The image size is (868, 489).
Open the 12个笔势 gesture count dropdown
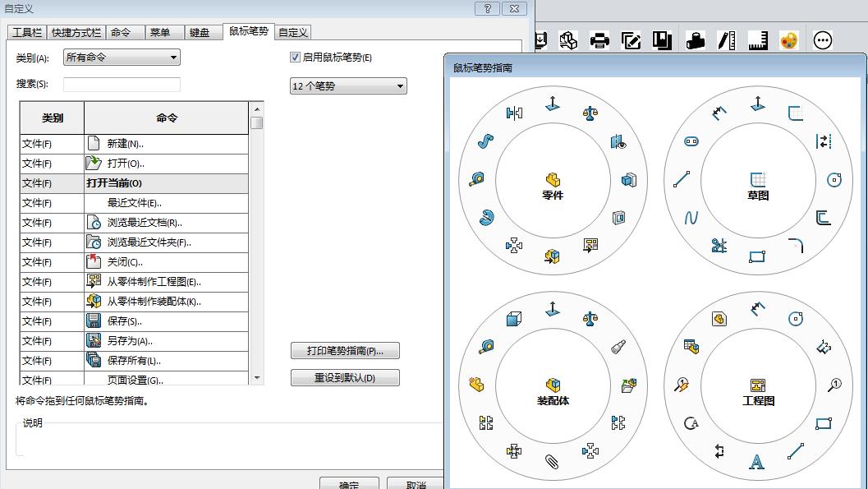coord(345,85)
